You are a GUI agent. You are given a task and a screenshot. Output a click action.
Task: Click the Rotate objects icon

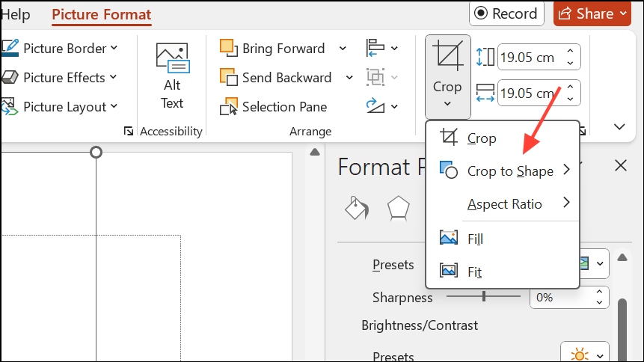375,106
